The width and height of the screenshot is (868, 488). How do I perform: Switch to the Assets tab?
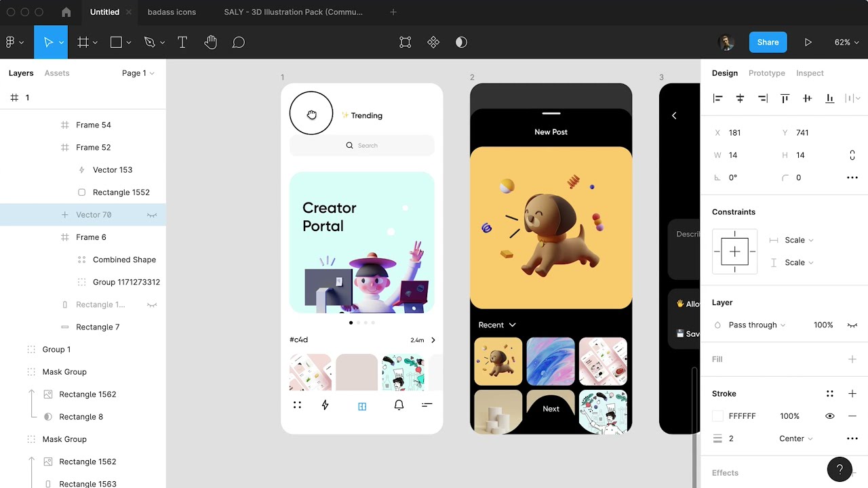[x=57, y=73]
